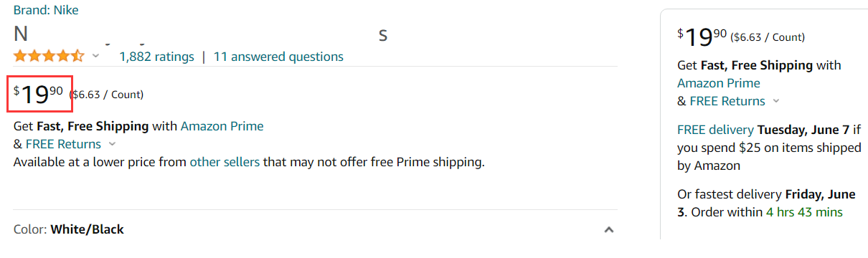Collapse the Color: White/Black section chevron
Screen dimensions: 868x258
(608, 230)
